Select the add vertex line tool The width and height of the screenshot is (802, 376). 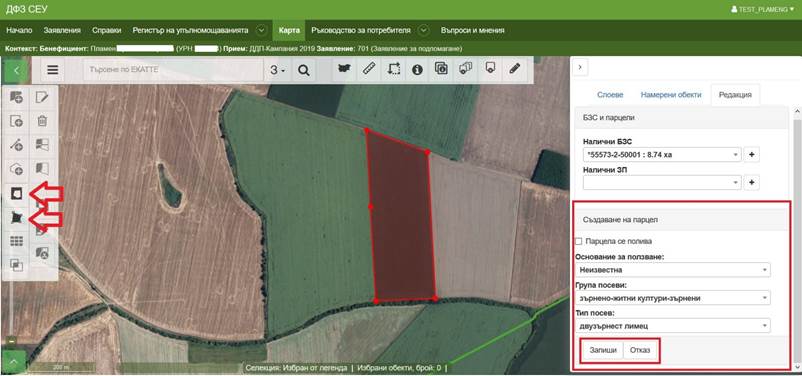click(x=16, y=145)
